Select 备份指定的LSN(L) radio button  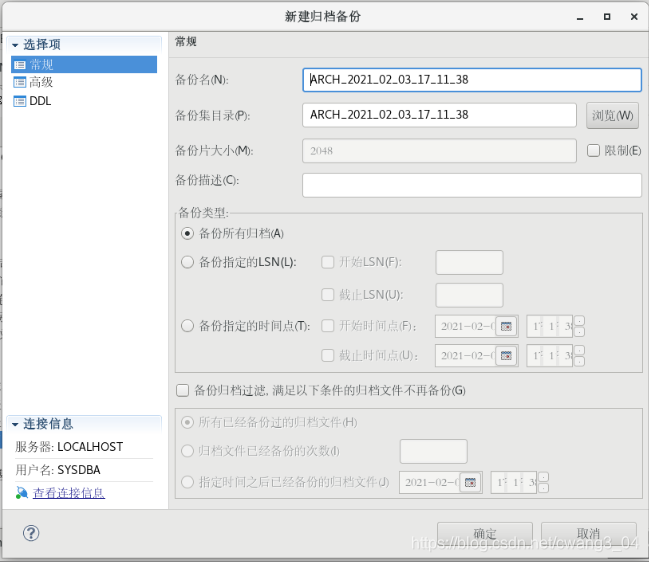(187, 262)
